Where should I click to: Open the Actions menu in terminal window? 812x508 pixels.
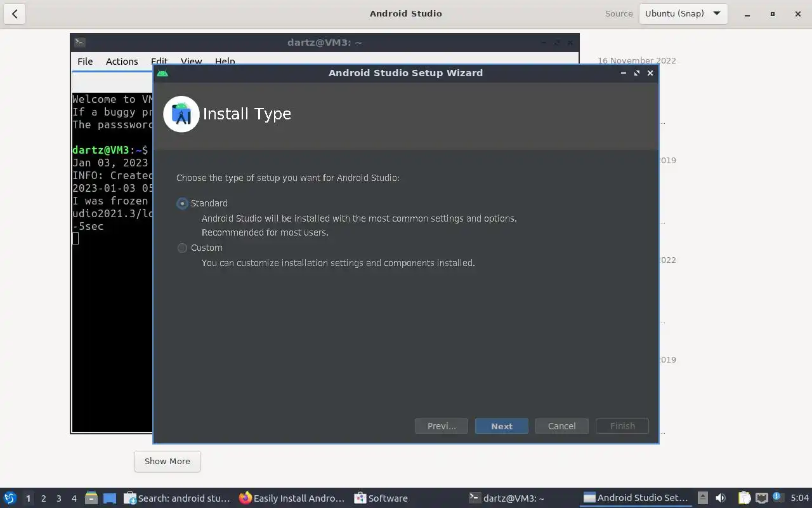122,61
